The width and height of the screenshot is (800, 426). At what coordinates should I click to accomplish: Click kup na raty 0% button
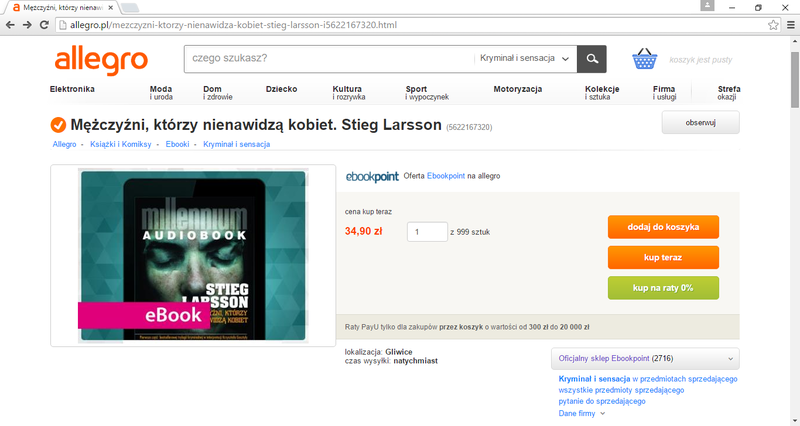663,288
